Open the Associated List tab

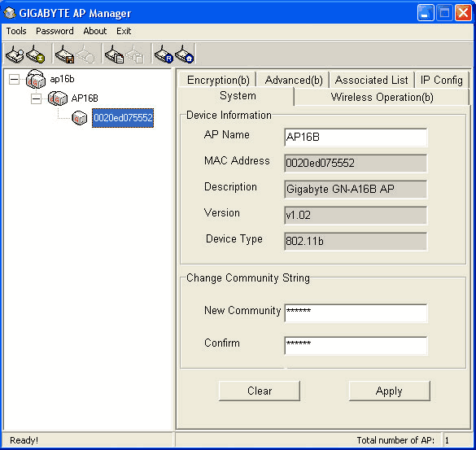pos(371,80)
